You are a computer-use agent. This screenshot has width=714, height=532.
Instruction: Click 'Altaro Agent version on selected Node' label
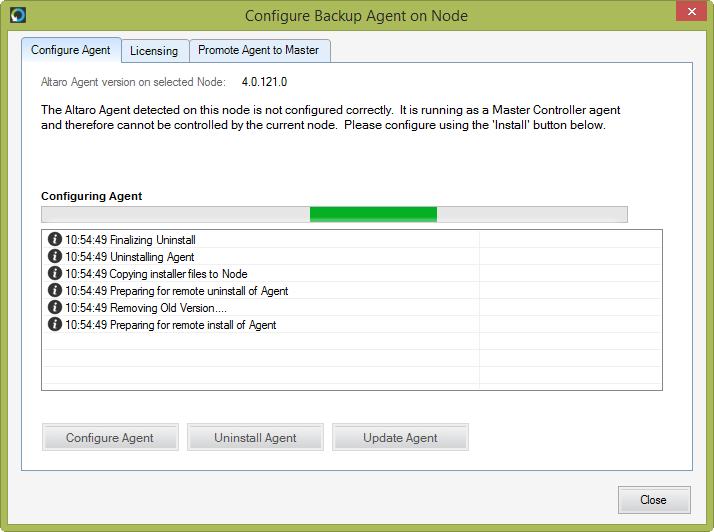pos(133,82)
